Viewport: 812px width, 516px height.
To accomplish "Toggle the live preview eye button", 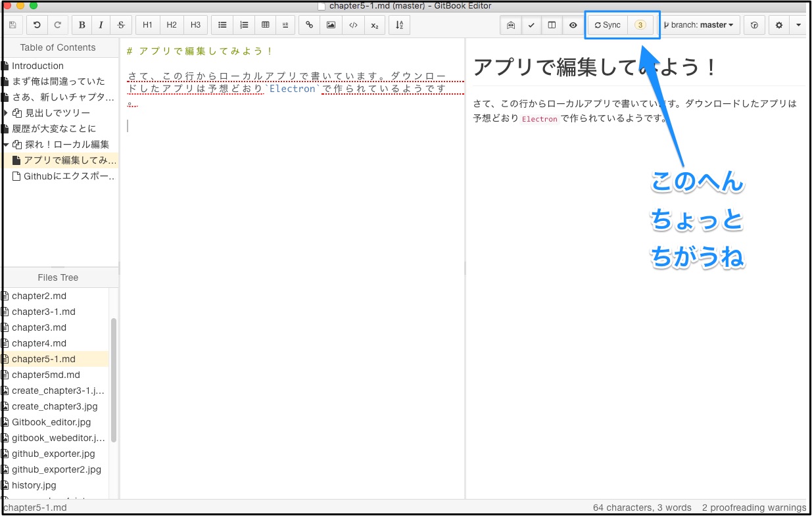I will tap(573, 25).
